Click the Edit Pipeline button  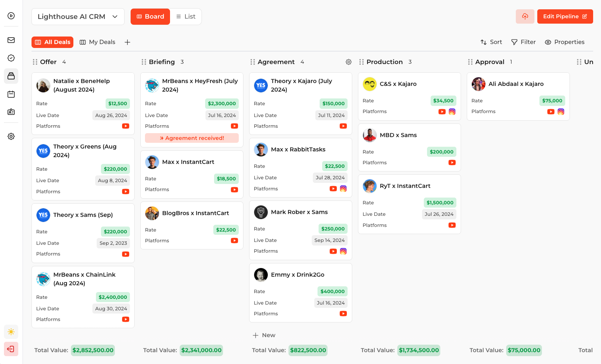pos(565,16)
